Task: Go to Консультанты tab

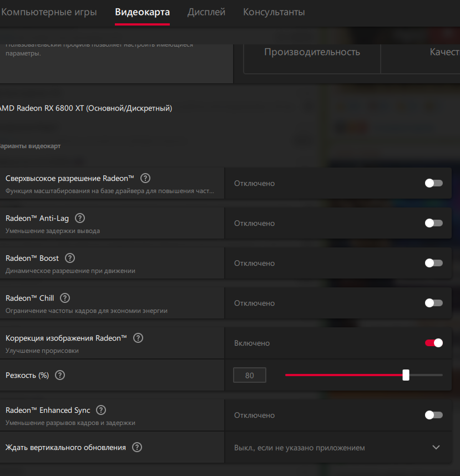Action: pyautogui.click(x=274, y=12)
